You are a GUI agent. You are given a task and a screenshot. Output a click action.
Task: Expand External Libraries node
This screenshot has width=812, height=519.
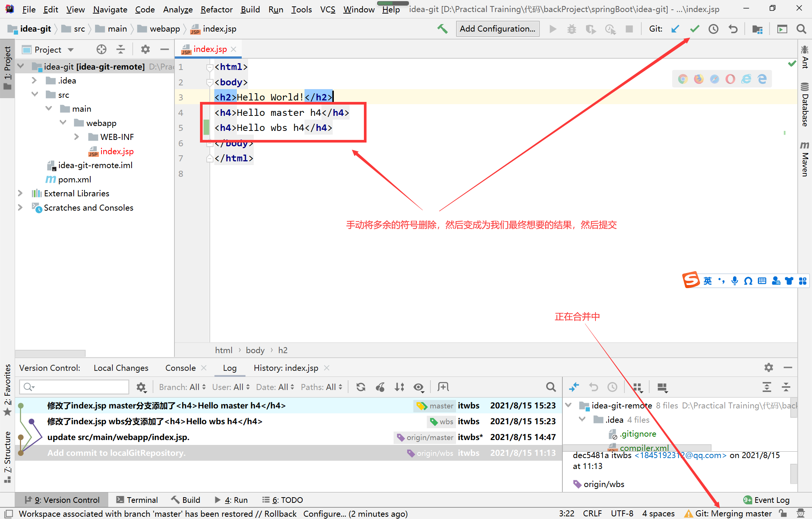point(20,193)
